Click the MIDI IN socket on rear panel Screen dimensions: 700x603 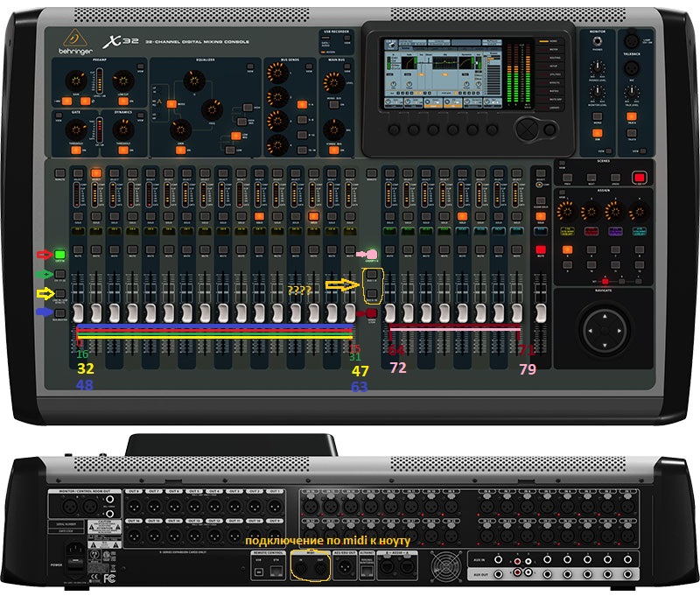[301, 569]
